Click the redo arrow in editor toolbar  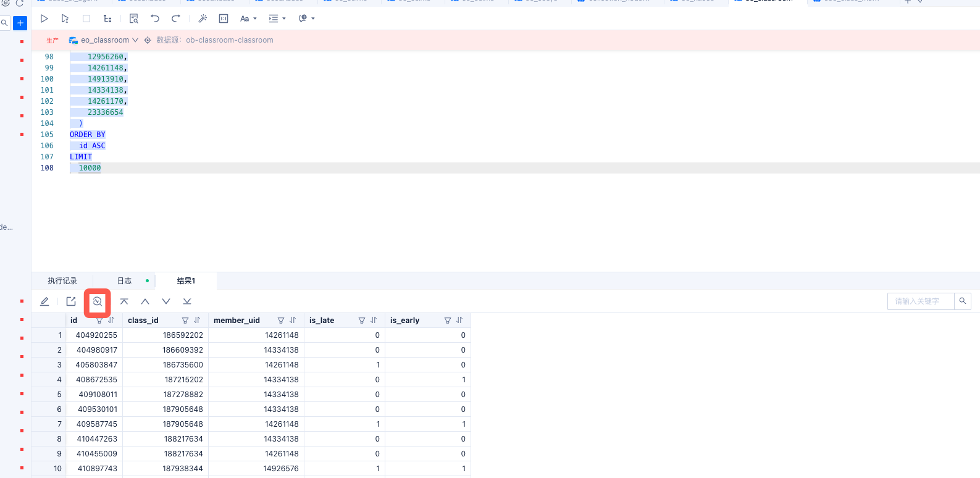(x=176, y=19)
